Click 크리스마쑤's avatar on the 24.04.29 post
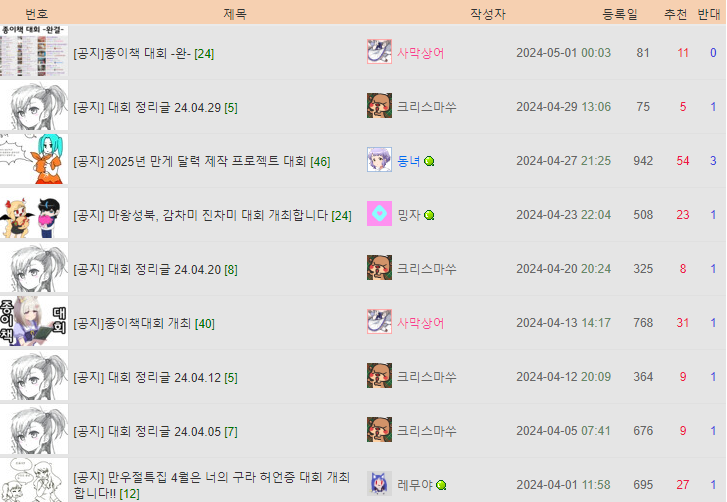Viewport: 727px width, 502px height. pyautogui.click(x=379, y=106)
